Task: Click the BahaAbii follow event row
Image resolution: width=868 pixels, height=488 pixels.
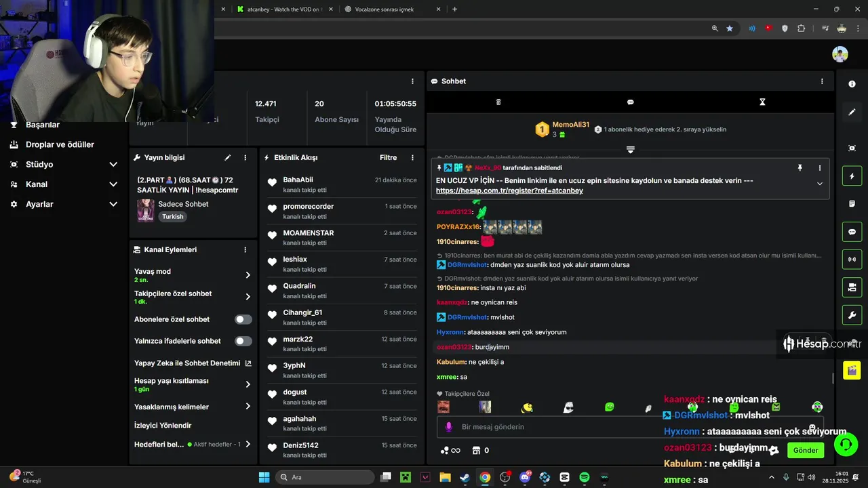Action: [342, 184]
